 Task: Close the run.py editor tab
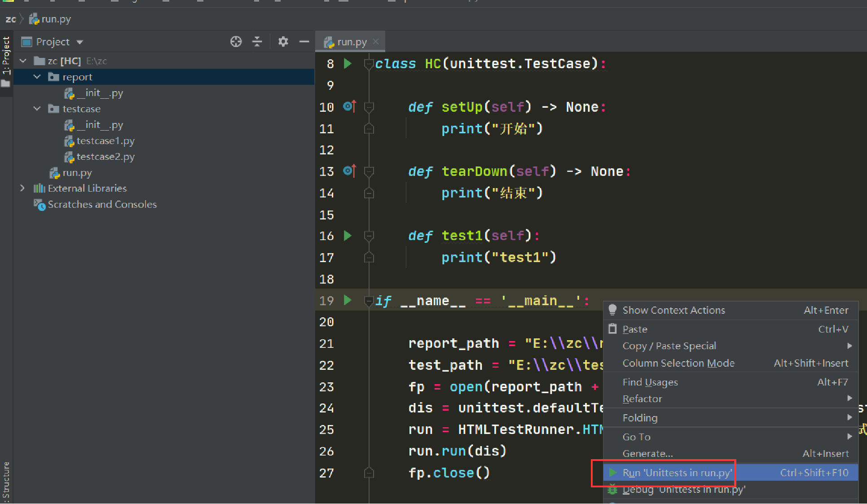click(376, 42)
